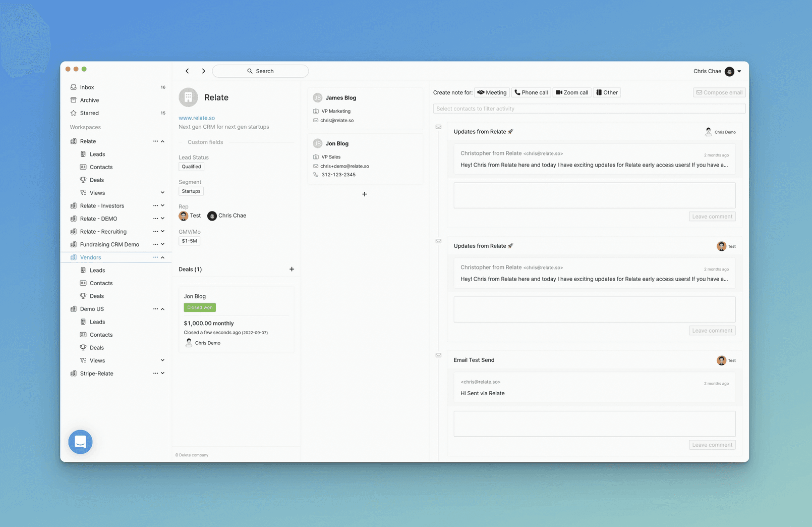The height and width of the screenshot is (527, 812).
Task: Click the Relate company building avatar
Action: [188, 97]
